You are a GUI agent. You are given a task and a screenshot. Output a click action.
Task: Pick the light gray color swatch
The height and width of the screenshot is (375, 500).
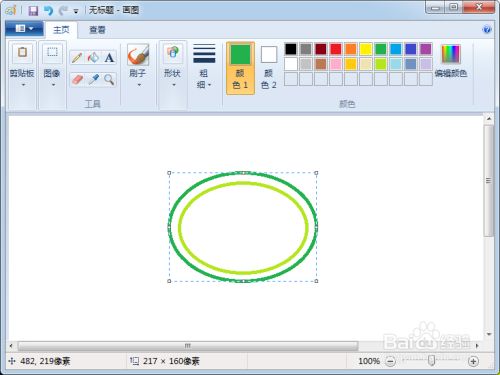point(306,64)
